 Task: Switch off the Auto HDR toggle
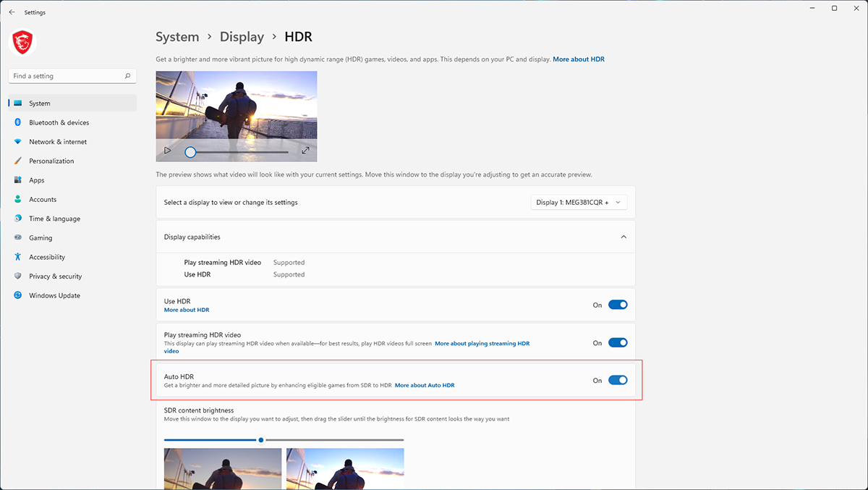617,380
